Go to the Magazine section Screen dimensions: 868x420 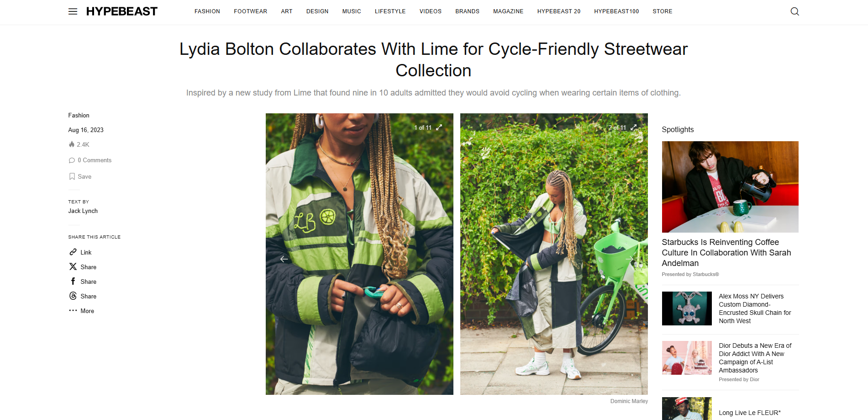tap(508, 11)
